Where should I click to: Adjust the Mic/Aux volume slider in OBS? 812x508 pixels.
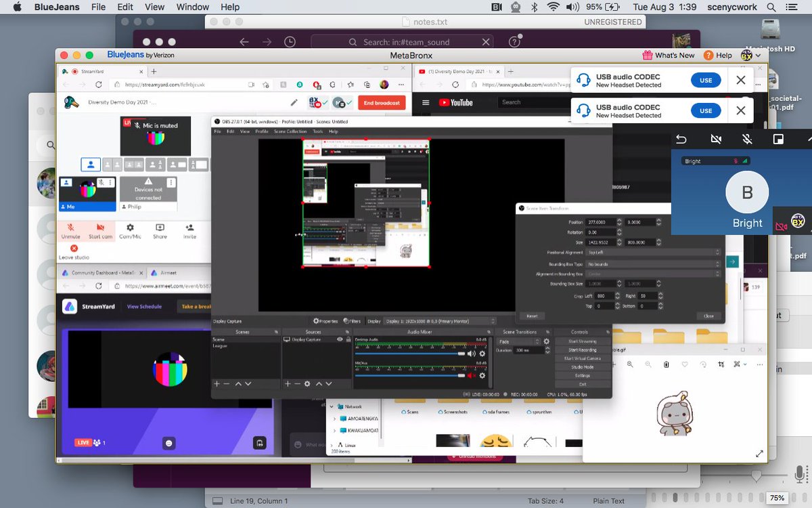tap(410, 375)
